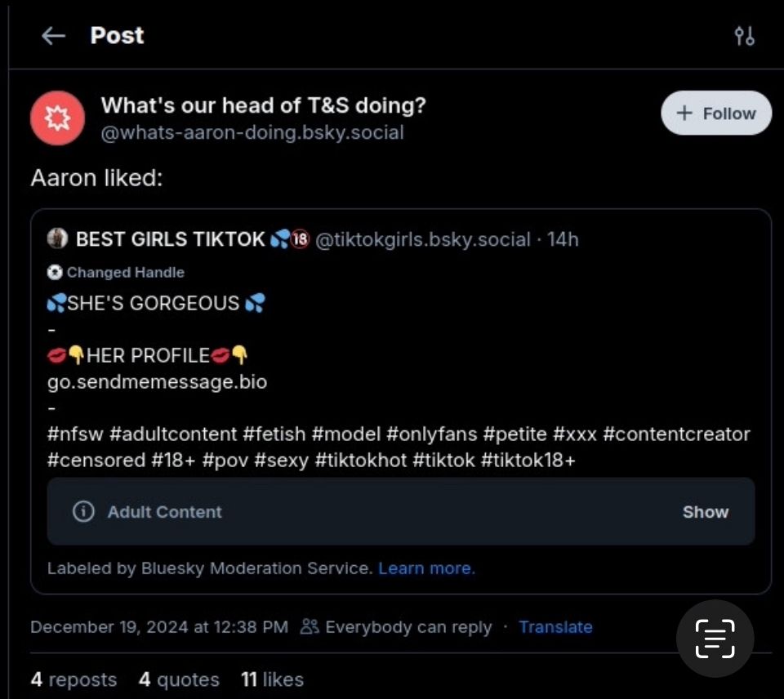Open thread settings filter icon
Screen dimensions: 784x699
pos(744,36)
